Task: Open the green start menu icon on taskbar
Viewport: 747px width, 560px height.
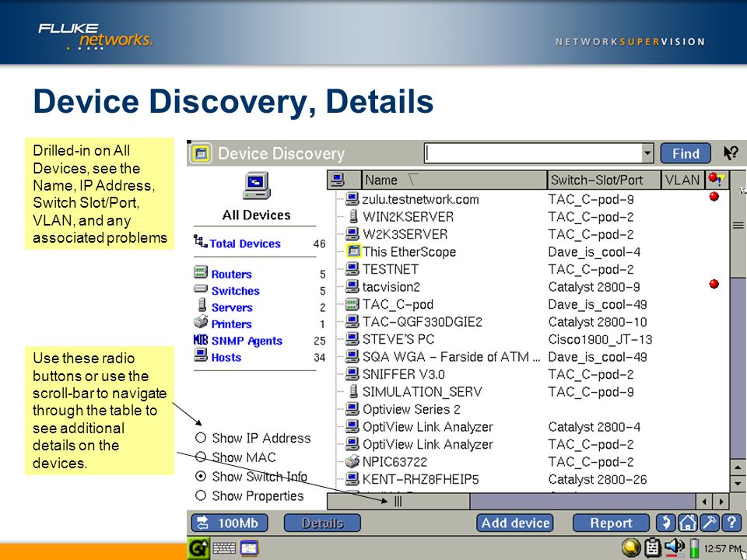Action: point(198,548)
